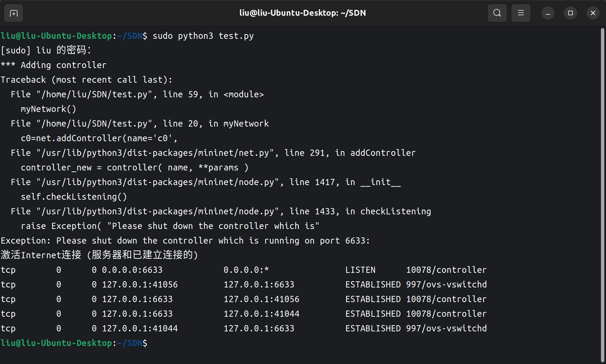Click '997/ovs-vswitchd' in the 41056 local row
Screen dimensions: 606x364
(446, 285)
